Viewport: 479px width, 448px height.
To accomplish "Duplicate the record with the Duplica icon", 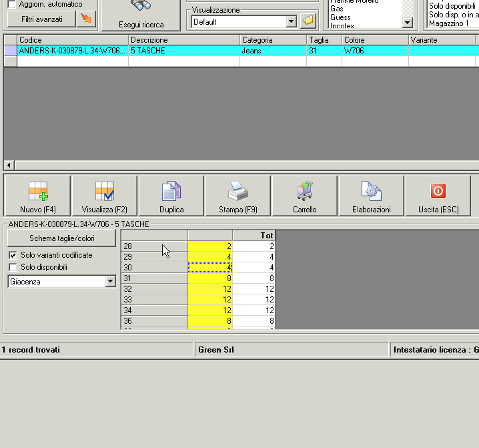I will [x=171, y=196].
